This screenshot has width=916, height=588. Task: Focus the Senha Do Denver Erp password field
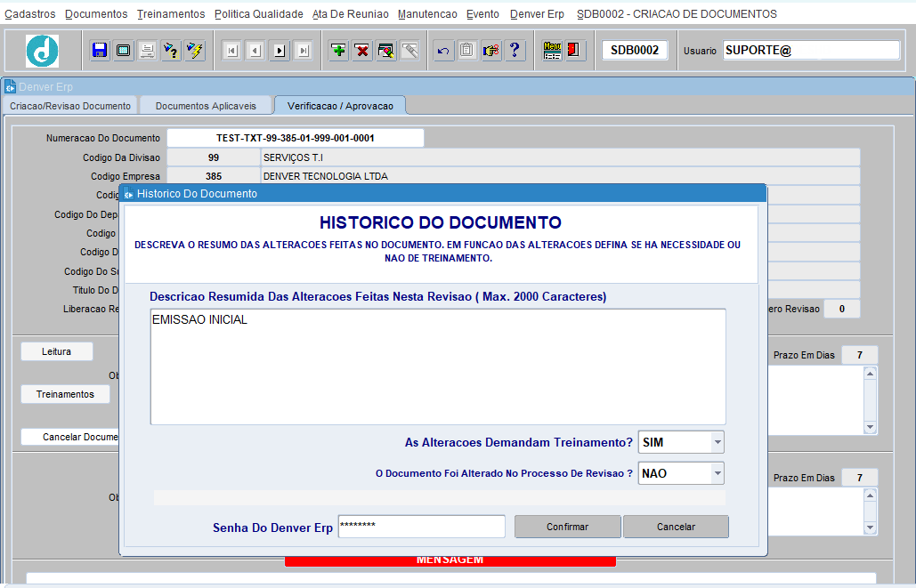pyautogui.click(x=421, y=526)
